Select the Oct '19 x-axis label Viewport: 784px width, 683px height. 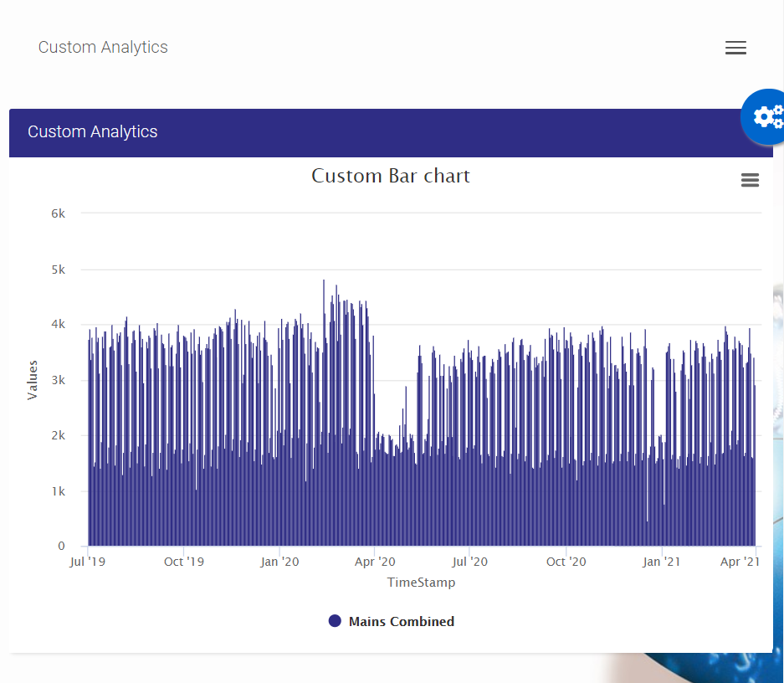click(184, 562)
